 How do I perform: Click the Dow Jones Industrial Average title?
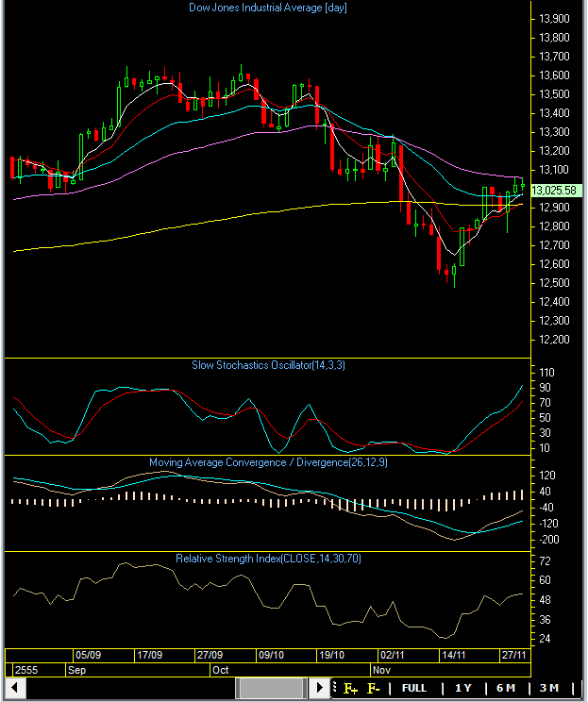coord(269,8)
